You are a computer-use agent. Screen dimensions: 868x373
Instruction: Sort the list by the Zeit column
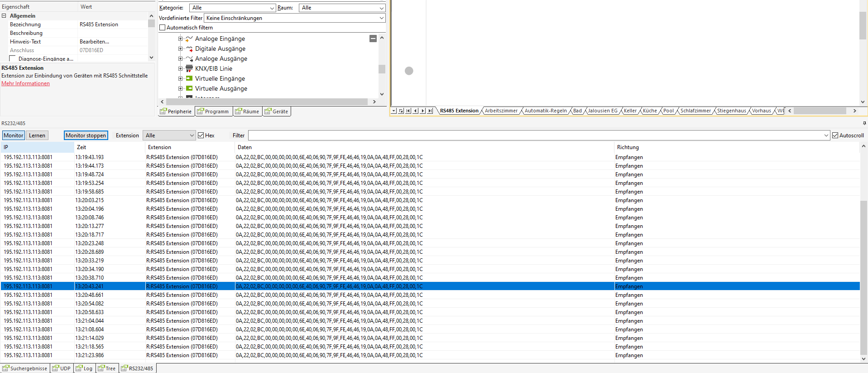coord(110,147)
